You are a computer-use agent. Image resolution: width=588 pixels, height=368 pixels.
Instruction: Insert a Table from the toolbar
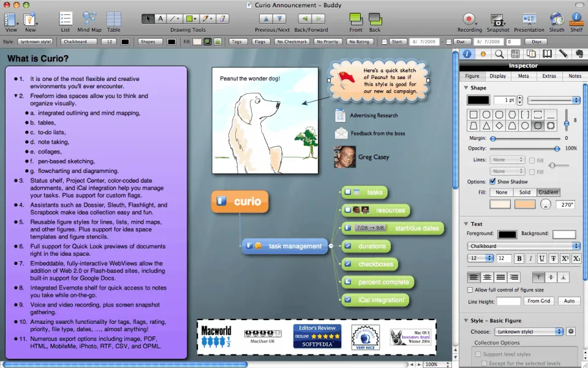point(114,20)
